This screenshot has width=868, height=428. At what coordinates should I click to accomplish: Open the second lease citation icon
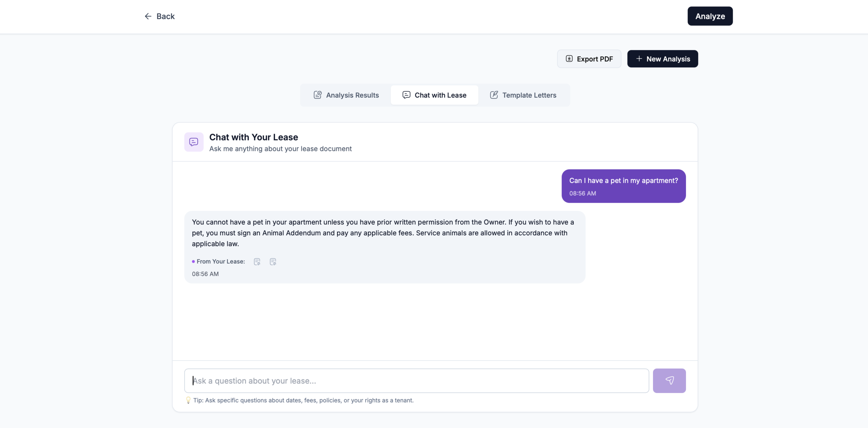273,261
